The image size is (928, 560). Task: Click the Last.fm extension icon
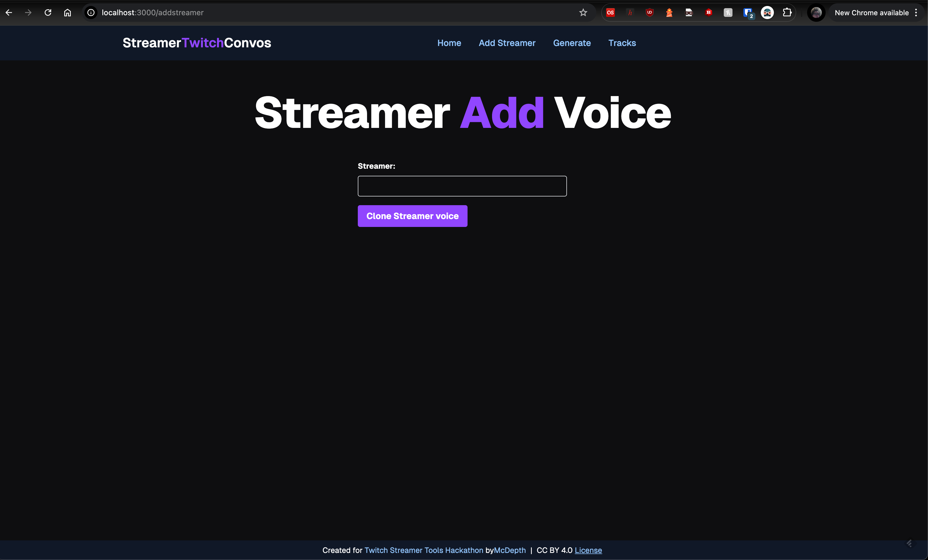click(x=610, y=13)
